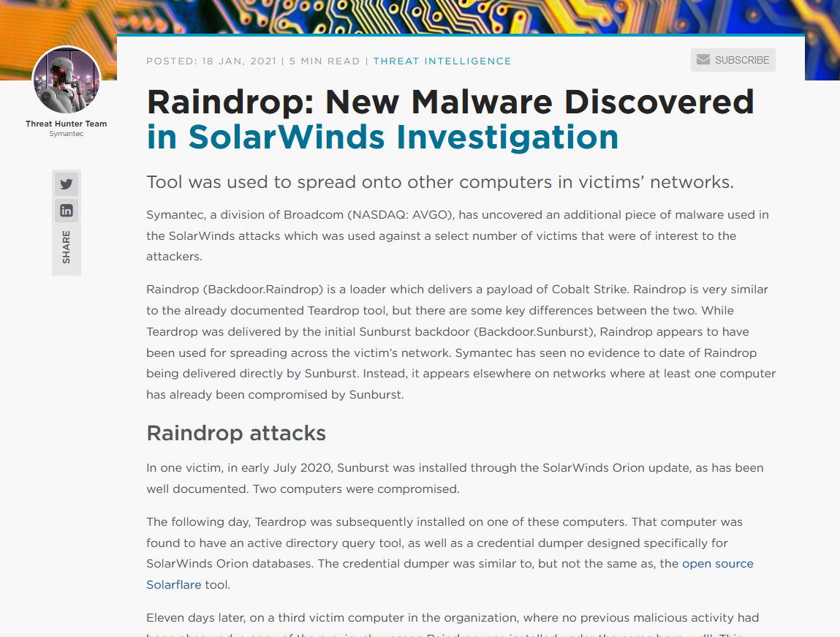
Task: Click the 'Raindrop: New Malware Discovered' title line
Action: click(x=450, y=102)
